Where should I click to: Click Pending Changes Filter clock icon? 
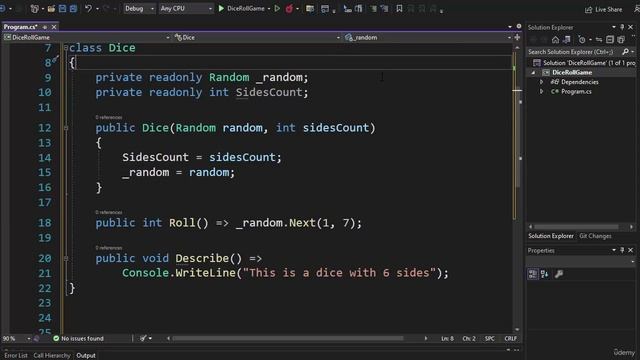pos(582,40)
